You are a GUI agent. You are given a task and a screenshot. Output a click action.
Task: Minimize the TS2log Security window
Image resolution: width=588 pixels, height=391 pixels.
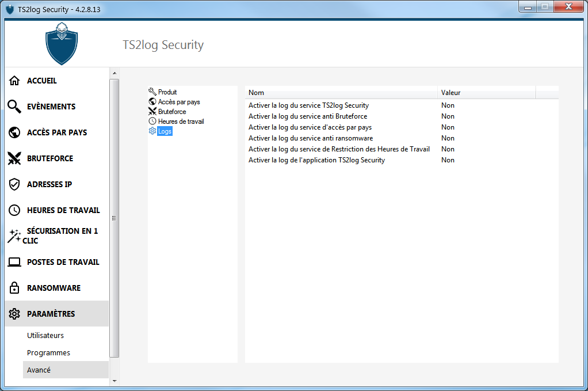pyautogui.click(x=528, y=7)
